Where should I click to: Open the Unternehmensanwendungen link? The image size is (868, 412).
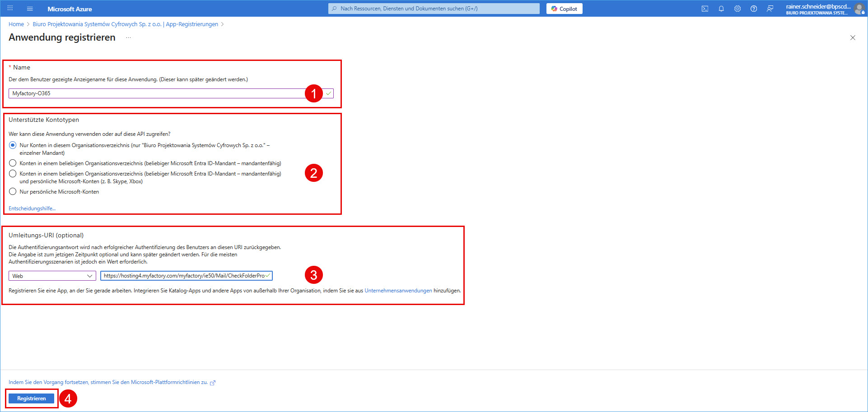[x=398, y=291]
